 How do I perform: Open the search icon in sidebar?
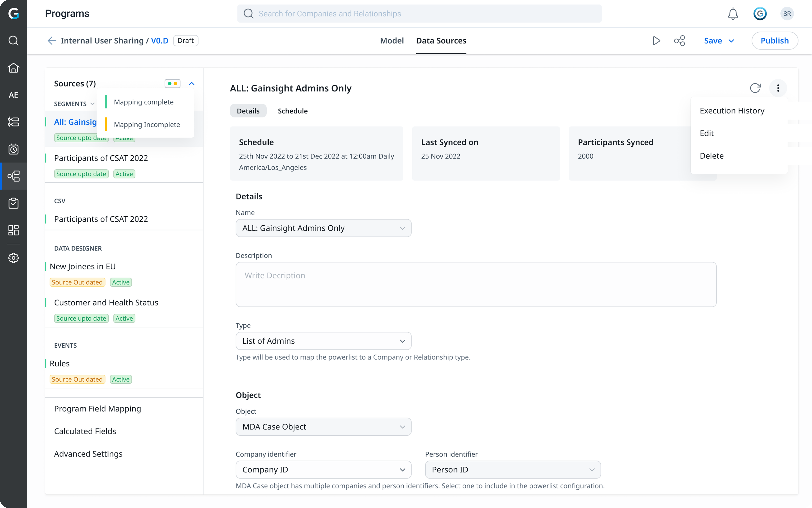click(x=13, y=41)
